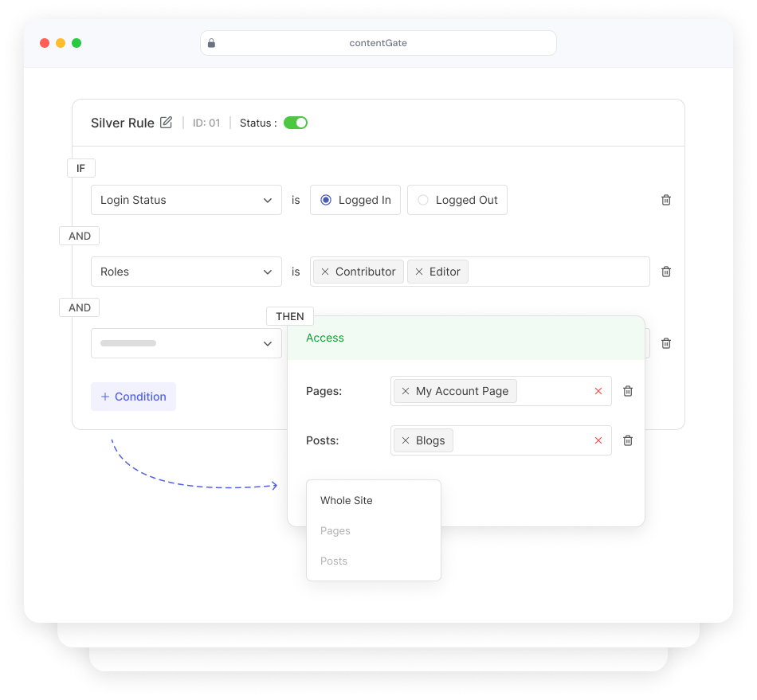Remove the My Account Page tag
The width and height of the screenshot is (757, 700).
[x=406, y=391]
